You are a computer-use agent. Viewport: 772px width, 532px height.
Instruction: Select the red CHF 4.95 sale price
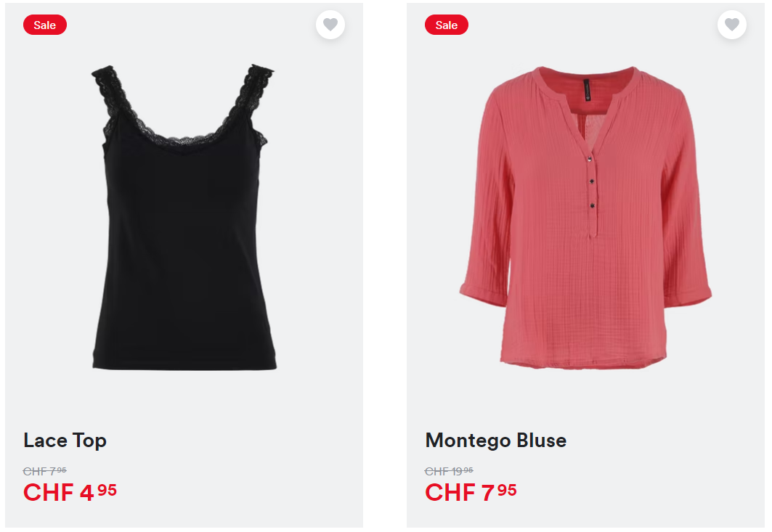pyautogui.click(x=70, y=492)
